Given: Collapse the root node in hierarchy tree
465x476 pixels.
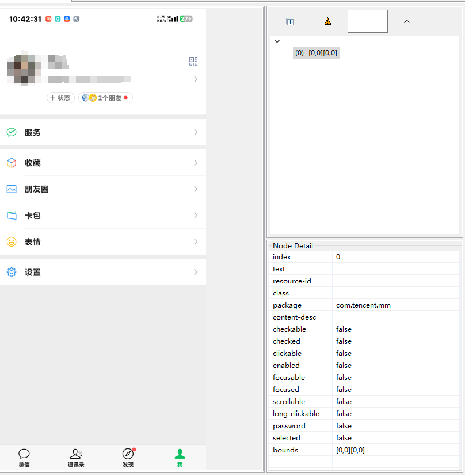Looking at the screenshot, I should tap(277, 41).
